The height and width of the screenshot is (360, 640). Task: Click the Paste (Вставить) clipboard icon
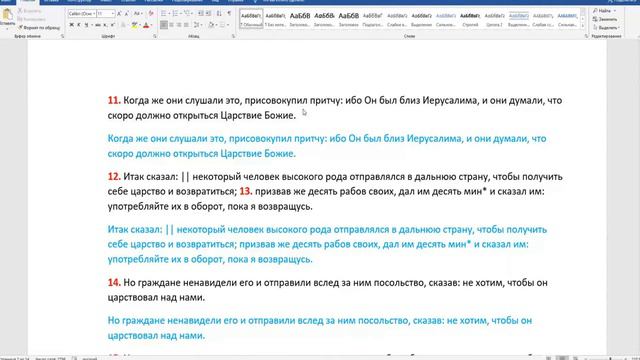[7, 15]
